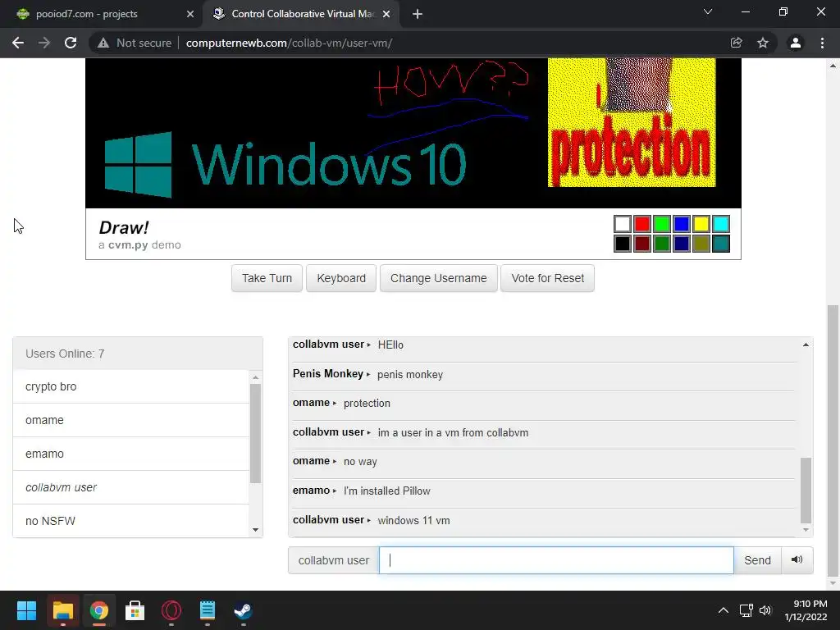Click the address bar URL
The image size is (840, 630).
(290, 43)
